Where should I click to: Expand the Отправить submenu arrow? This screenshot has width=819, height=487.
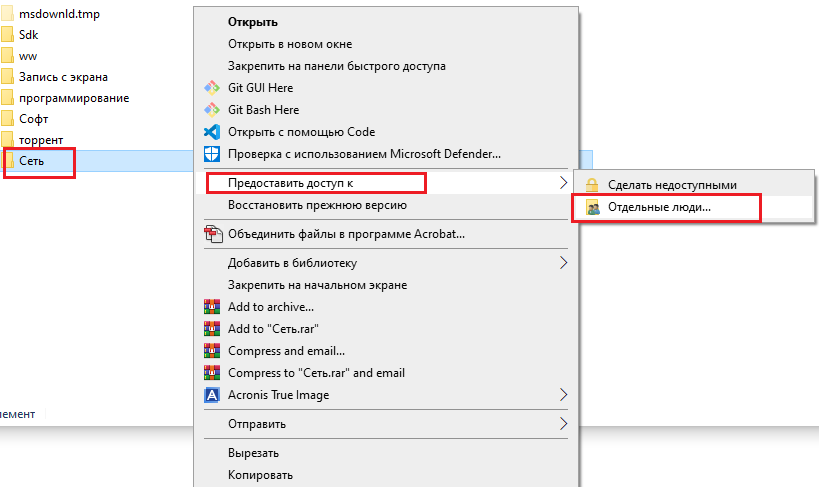(x=563, y=423)
